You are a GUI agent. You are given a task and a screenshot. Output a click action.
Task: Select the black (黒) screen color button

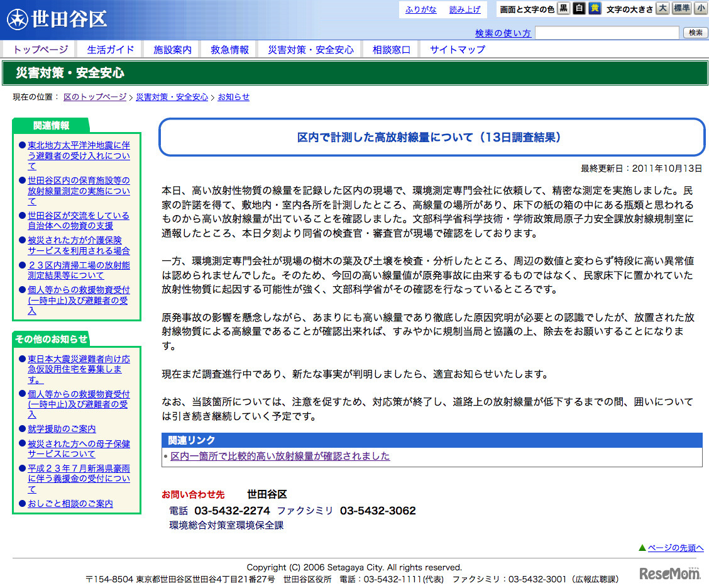564,9
